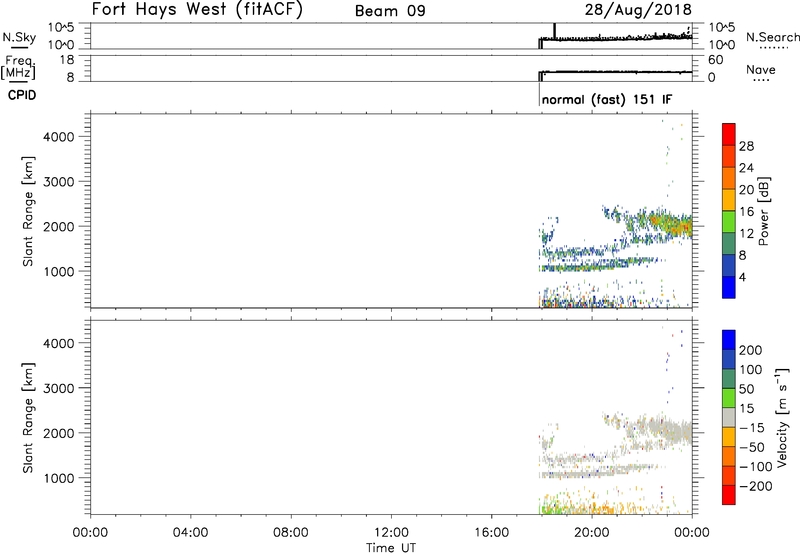
Task: Click the strong power echo near 2000 km
Action: (x=672, y=223)
